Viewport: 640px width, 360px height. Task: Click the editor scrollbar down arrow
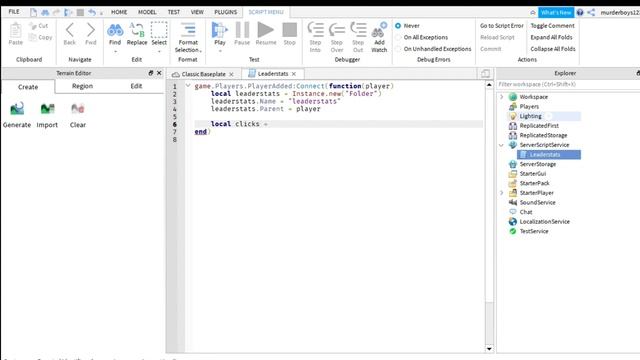[x=489, y=349]
